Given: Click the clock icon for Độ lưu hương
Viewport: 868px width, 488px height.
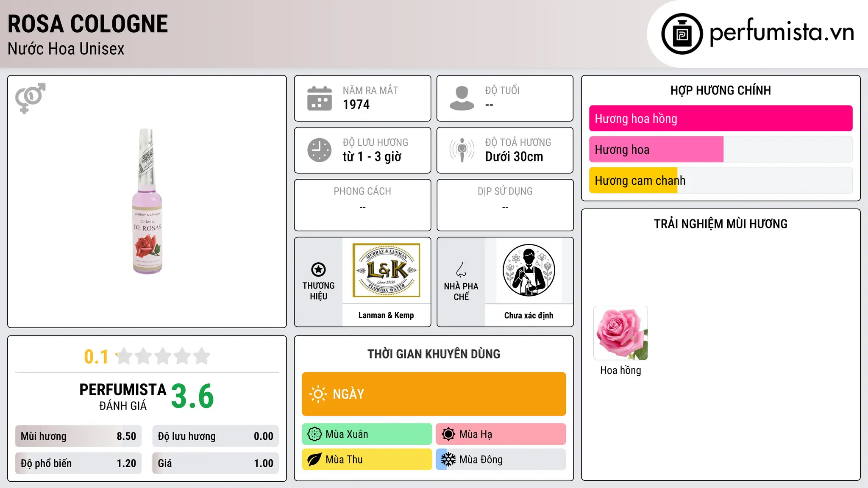Looking at the screenshot, I should coord(320,150).
